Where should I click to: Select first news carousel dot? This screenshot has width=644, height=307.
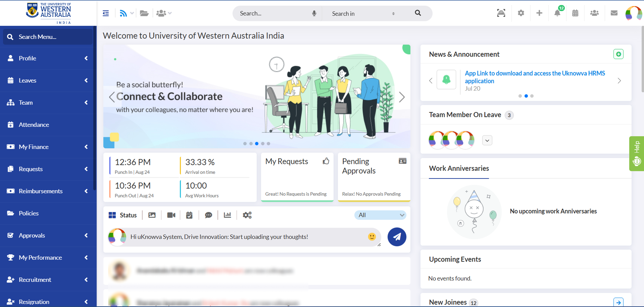point(520,96)
